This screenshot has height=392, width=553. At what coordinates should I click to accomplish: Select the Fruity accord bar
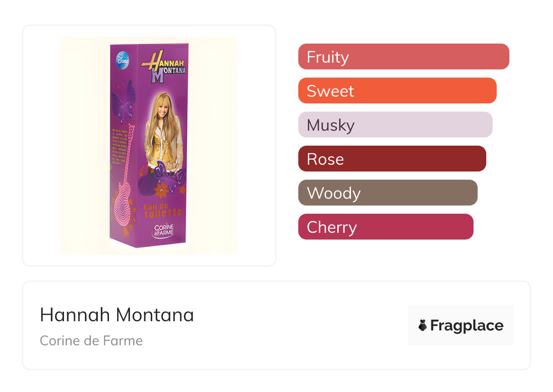pos(403,57)
